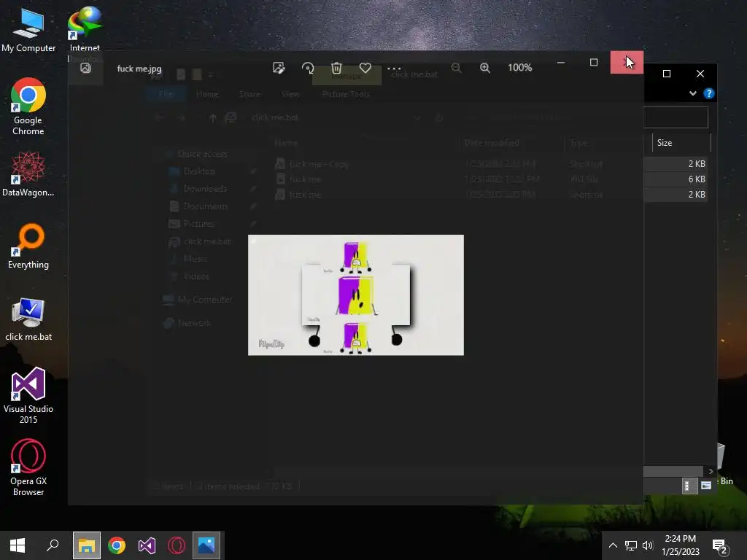Select the DataWagon desktop shortcut
The width and height of the screenshot is (747, 560).
coord(28,174)
